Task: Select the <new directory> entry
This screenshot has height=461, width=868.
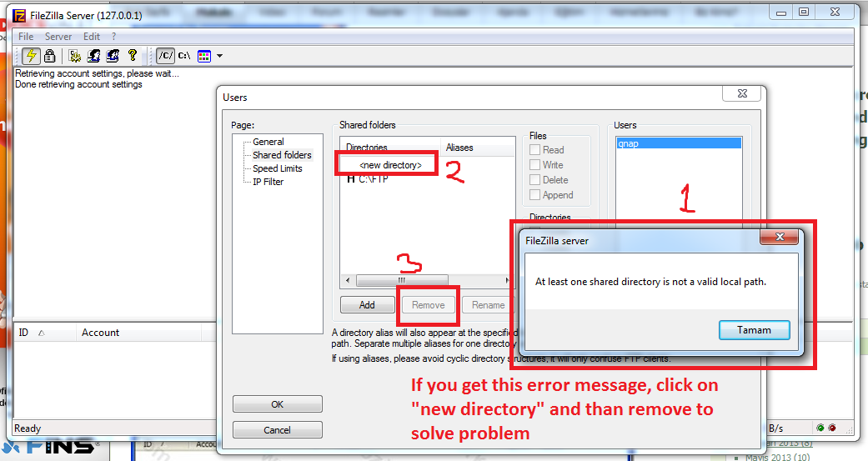Action: (x=390, y=165)
